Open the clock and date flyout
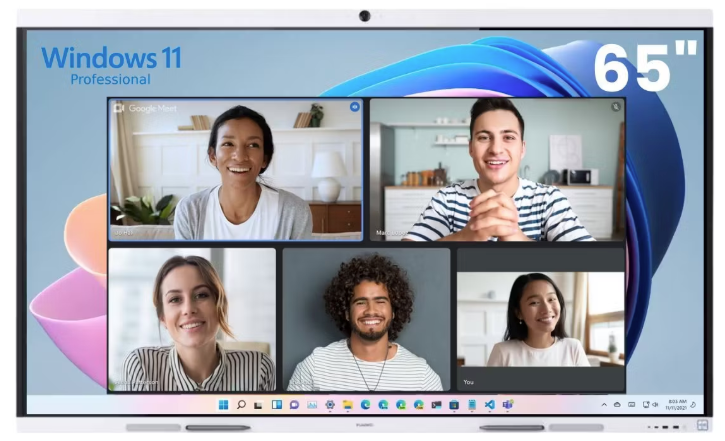 point(676,405)
